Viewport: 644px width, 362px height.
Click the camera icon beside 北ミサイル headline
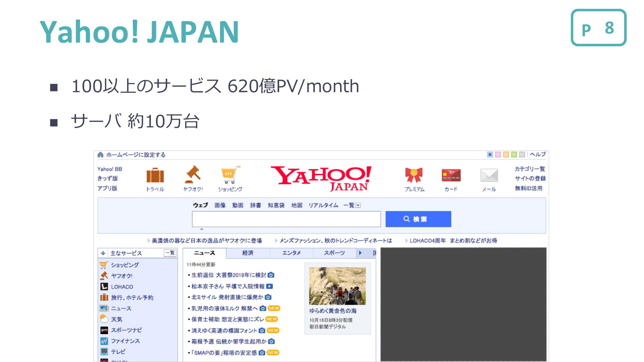[268, 297]
